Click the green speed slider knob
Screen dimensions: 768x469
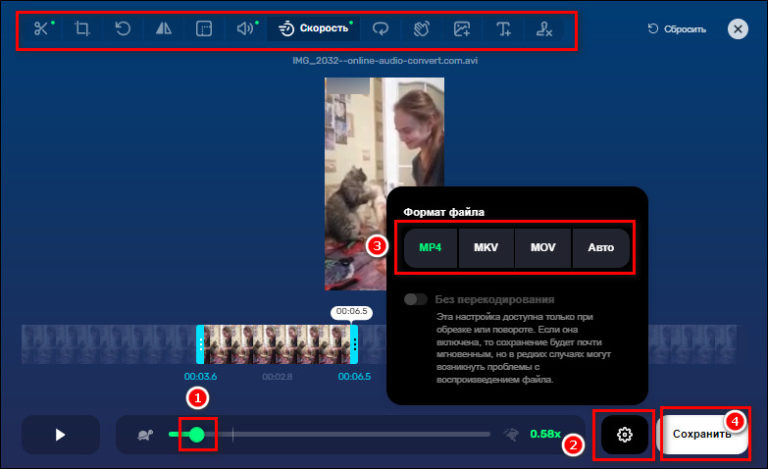(197, 434)
